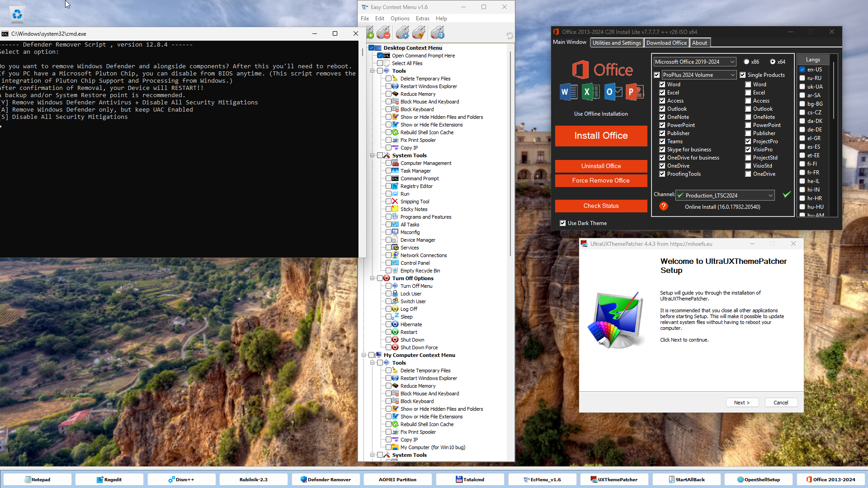Check the ru-RU language box

[x=802, y=78]
